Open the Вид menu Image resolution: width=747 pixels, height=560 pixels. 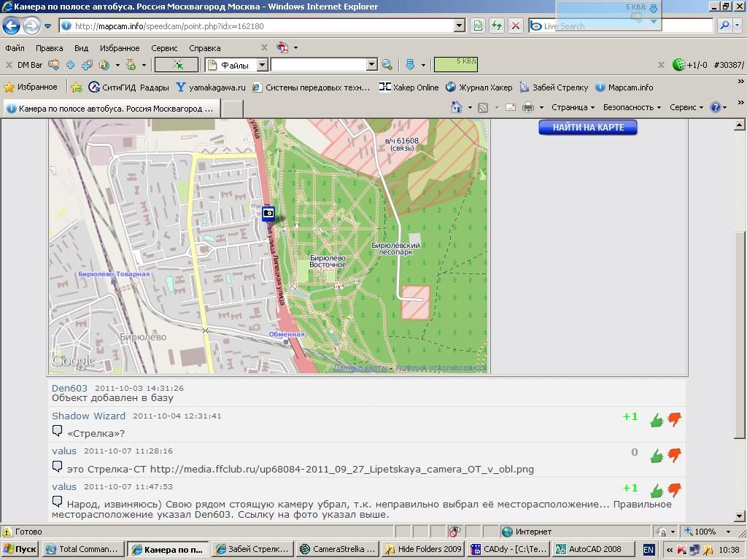pos(82,48)
